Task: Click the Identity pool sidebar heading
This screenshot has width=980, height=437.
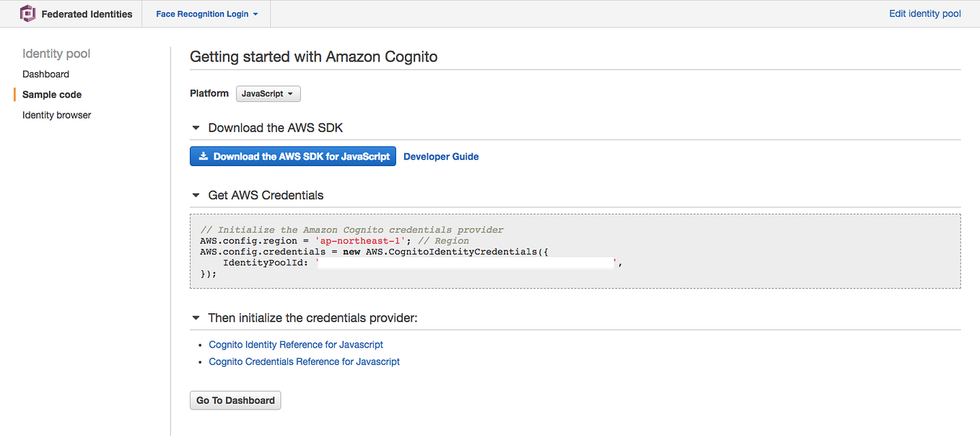Action: click(56, 53)
